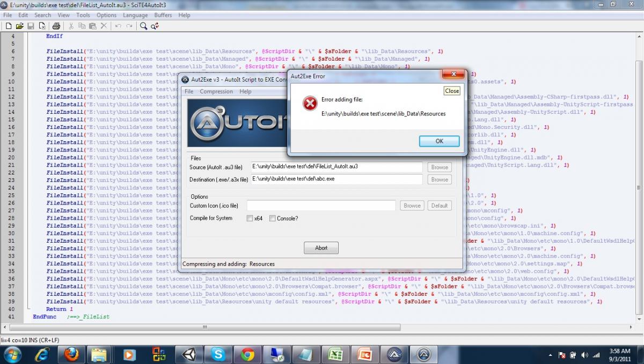Click the Source (AutoIt .au3 file) path field
The height and width of the screenshot is (364, 644).
(x=336, y=167)
